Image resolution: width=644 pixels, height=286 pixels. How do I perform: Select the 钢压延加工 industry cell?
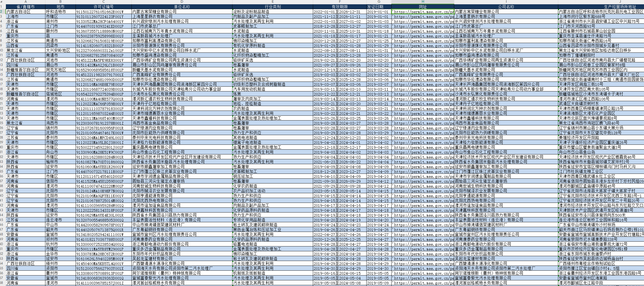point(273,176)
